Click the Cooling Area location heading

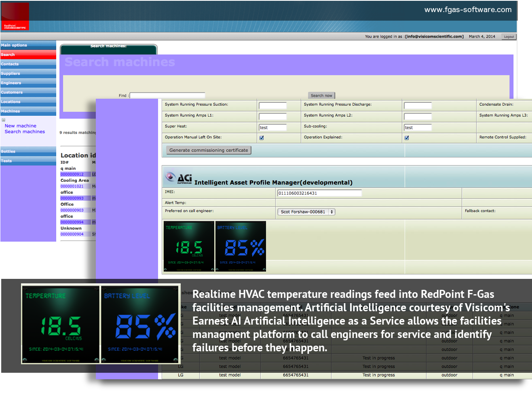pos(74,181)
